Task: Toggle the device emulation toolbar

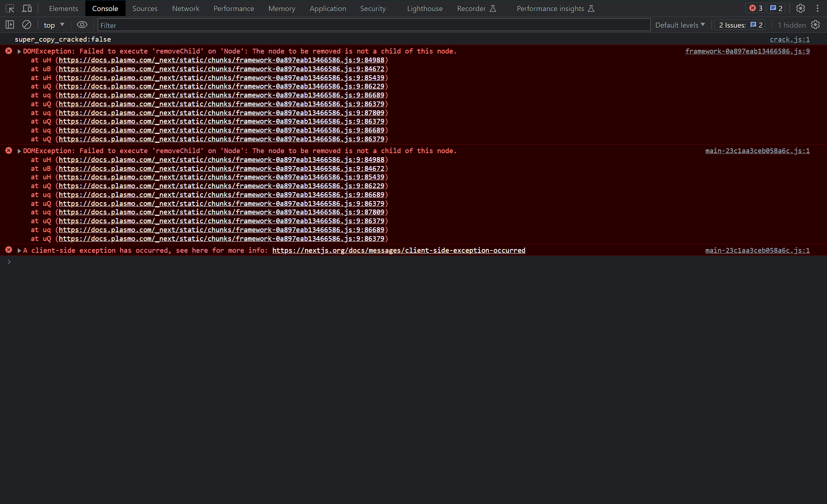Action: pos(27,8)
